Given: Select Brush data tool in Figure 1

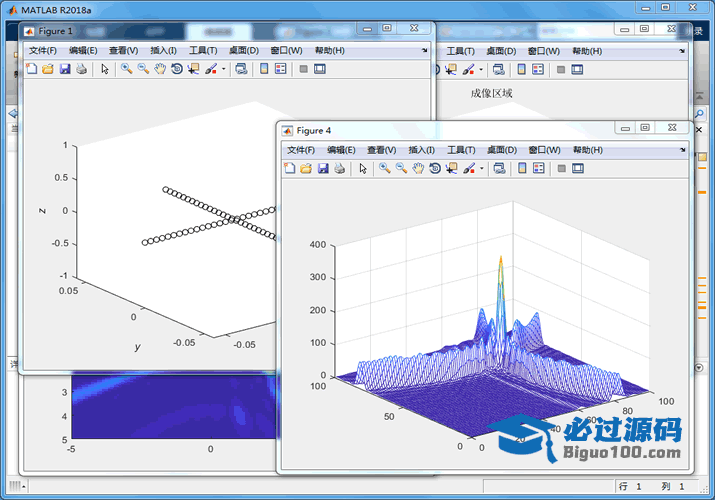Looking at the screenshot, I should click(211, 69).
